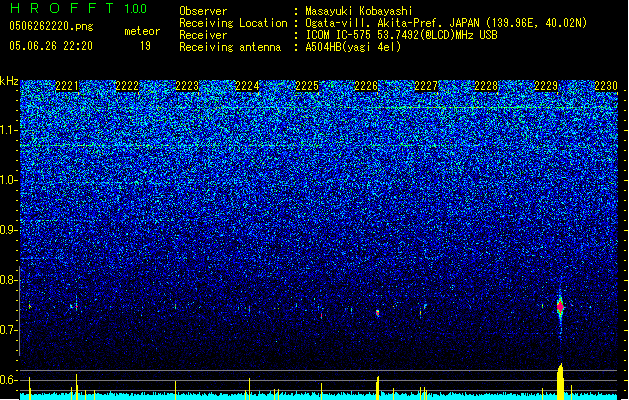629x400 pixels.
Task: Click time marker 2226
Action: (x=366, y=86)
